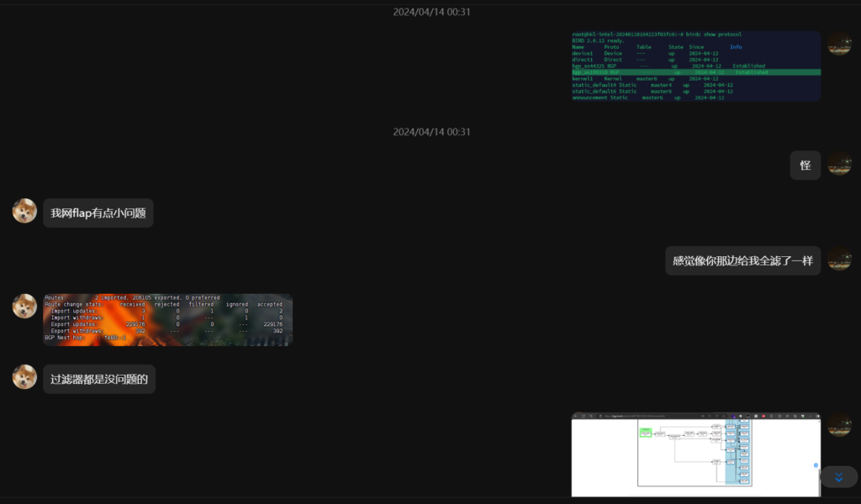Click the avatar beside the '怪' message
This screenshot has width=861, height=504.
pyautogui.click(x=840, y=163)
